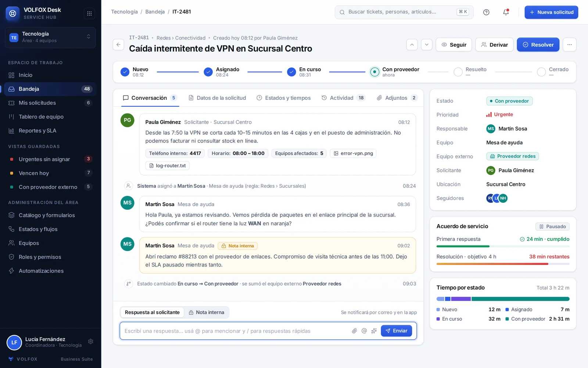This screenshot has height=368, width=588.
Task: Go back with the left arrow button
Action: (118, 45)
